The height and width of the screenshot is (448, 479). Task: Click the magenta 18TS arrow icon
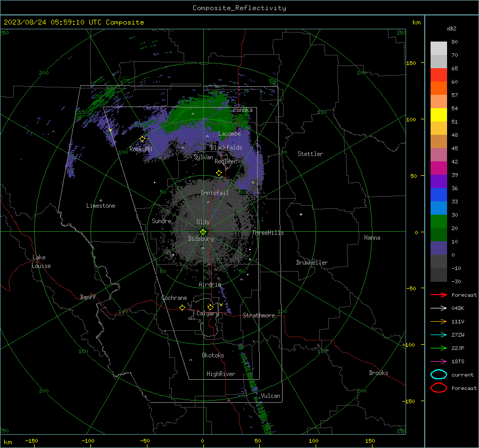[439, 362]
